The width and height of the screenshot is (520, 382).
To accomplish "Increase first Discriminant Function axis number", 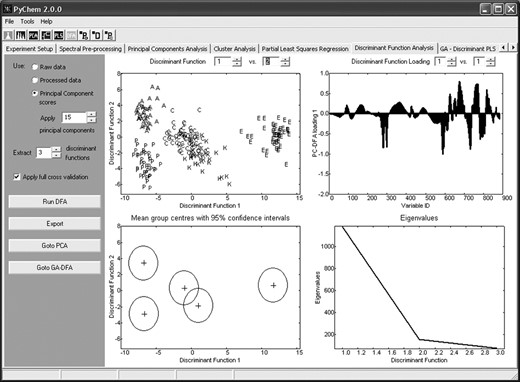I will coord(237,59).
